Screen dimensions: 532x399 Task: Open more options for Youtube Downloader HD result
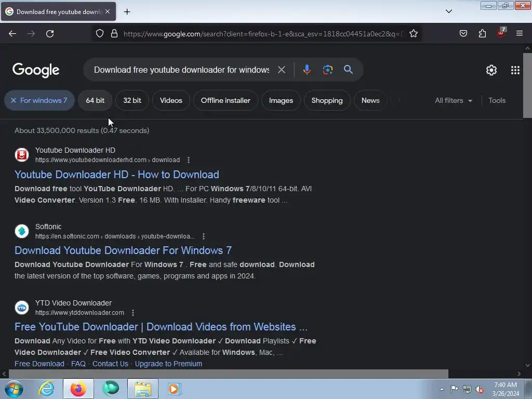[189, 160]
